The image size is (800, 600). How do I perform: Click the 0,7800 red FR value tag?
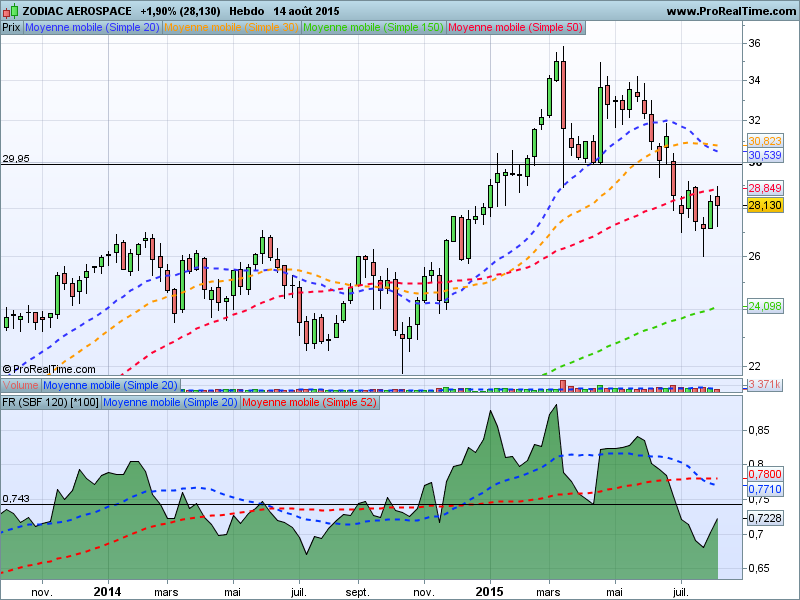point(765,474)
